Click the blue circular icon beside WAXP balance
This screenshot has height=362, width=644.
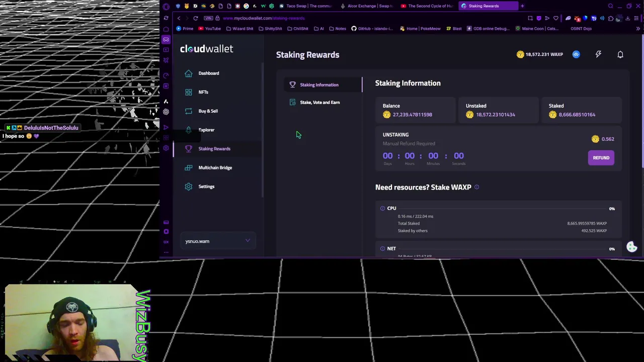click(576, 54)
